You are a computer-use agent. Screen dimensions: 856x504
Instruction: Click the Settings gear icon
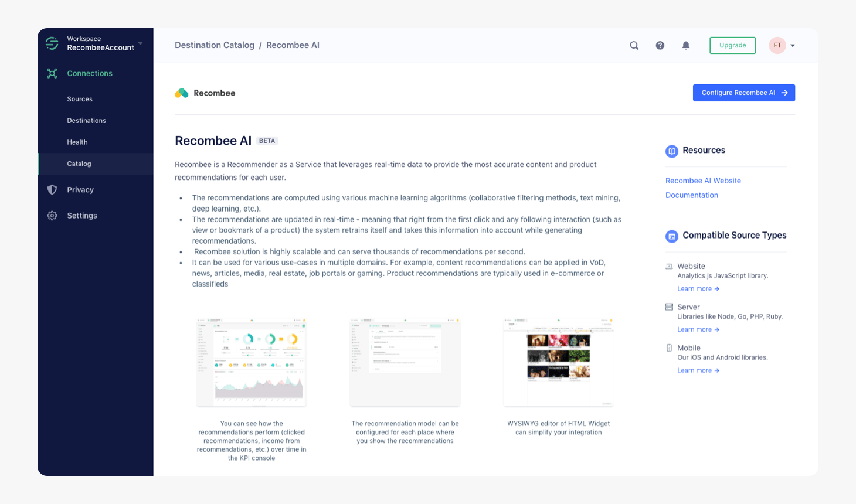52,216
